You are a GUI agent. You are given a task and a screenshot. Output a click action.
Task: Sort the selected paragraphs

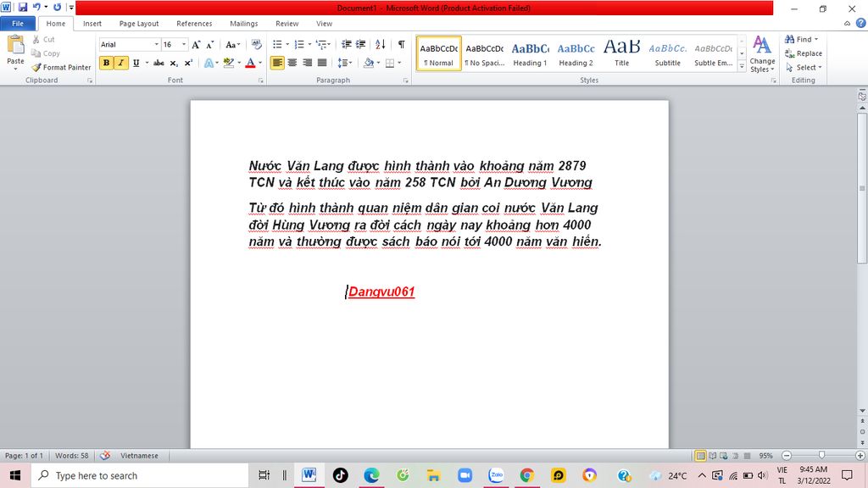coord(381,44)
